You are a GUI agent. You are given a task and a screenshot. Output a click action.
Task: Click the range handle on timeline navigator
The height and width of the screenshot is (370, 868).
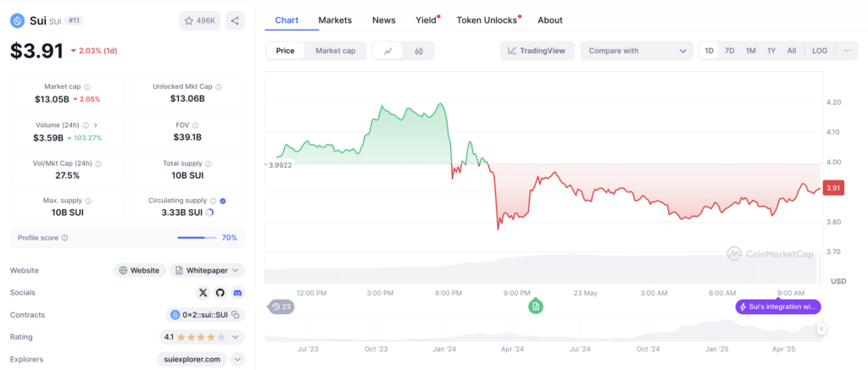pos(821,329)
